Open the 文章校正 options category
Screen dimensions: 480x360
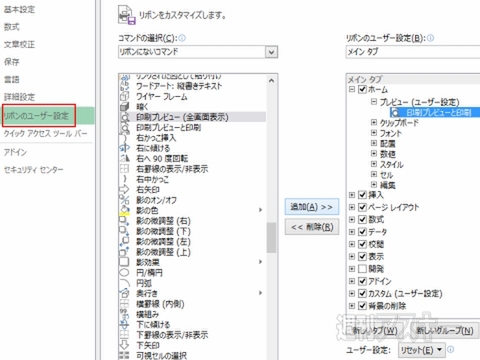pyautogui.click(x=19, y=44)
